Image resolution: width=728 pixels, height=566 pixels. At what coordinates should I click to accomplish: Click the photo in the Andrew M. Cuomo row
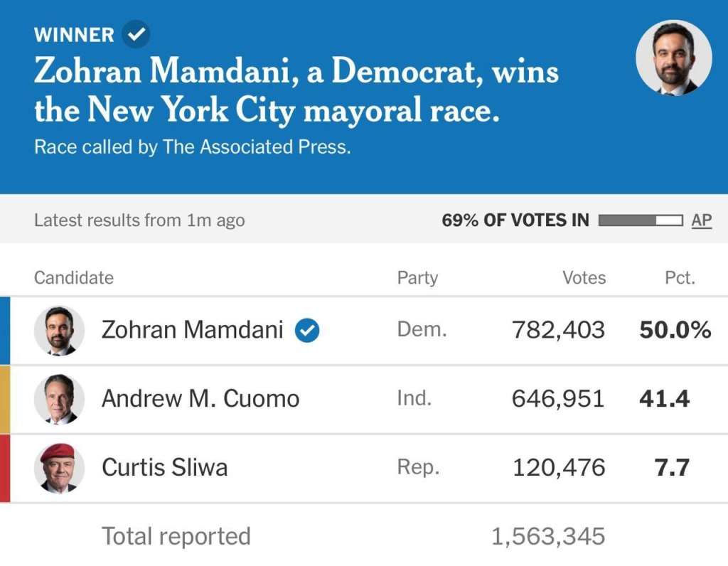[x=59, y=399]
